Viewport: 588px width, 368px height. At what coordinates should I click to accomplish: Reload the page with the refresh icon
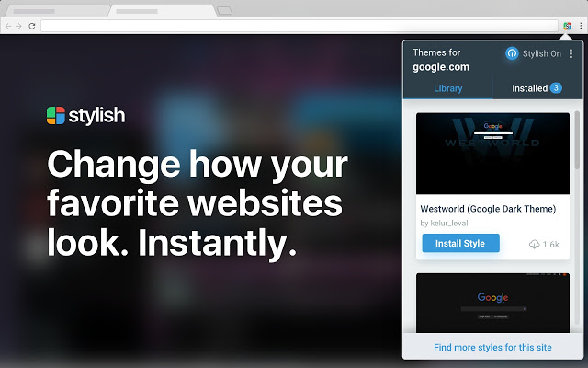32,26
